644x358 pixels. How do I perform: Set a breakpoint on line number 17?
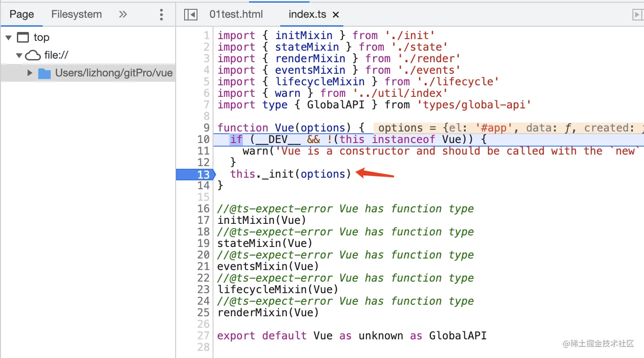point(203,220)
